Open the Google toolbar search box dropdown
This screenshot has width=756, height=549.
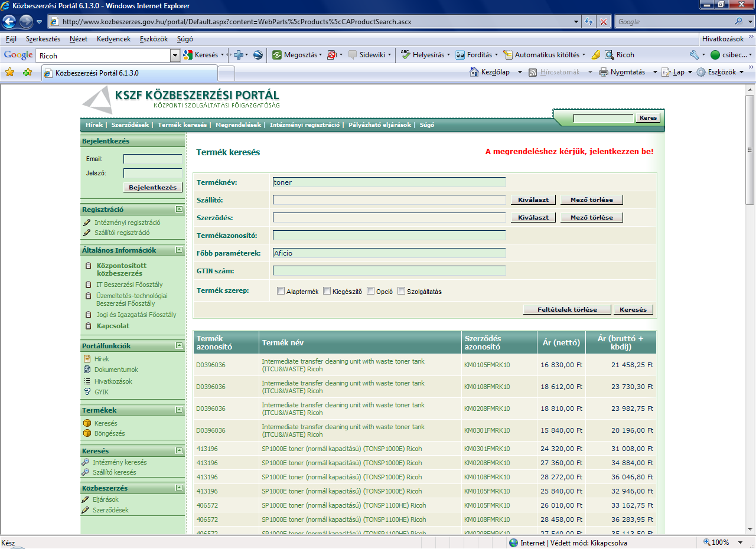[x=175, y=55]
